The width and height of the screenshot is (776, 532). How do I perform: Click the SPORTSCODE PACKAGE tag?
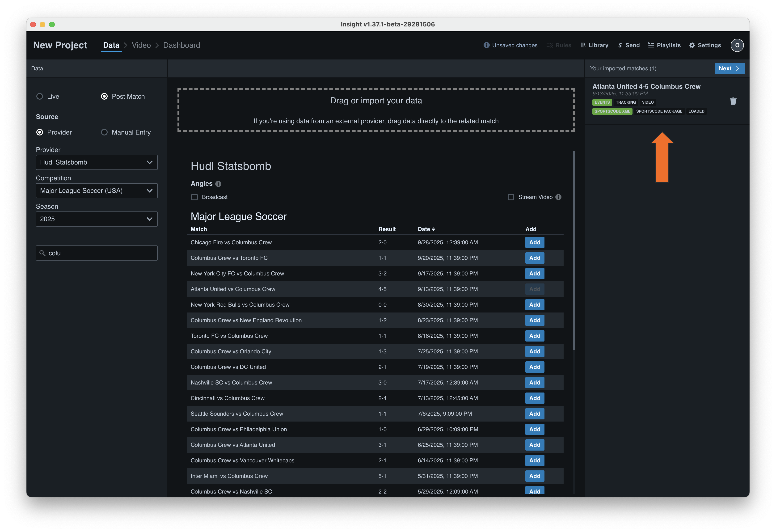pyautogui.click(x=659, y=111)
